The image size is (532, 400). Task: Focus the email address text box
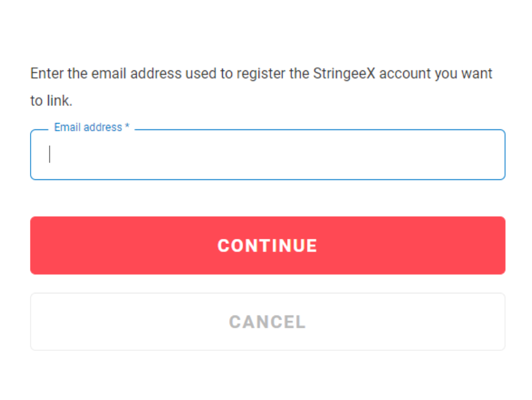[x=268, y=154]
